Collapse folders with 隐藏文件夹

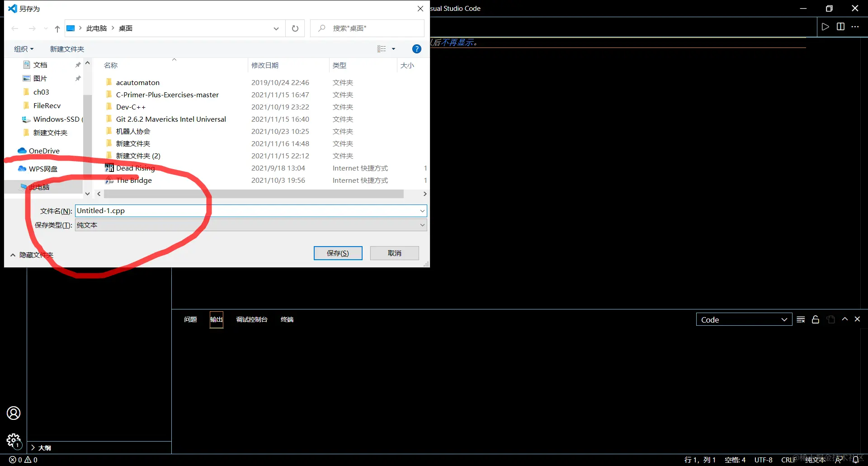pos(32,255)
